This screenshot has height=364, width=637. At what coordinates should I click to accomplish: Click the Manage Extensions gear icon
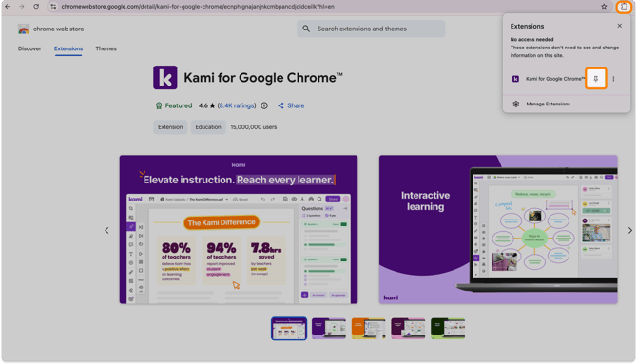coord(515,104)
